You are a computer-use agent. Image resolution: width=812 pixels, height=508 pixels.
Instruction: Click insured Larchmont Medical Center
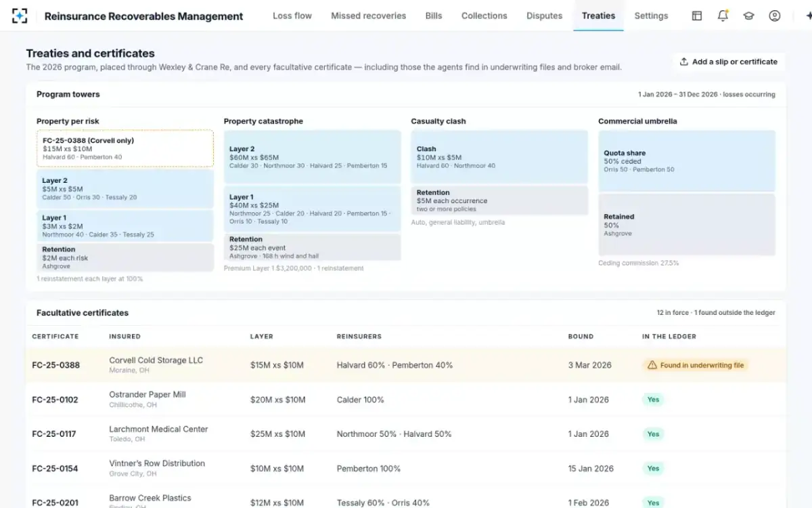click(158, 429)
